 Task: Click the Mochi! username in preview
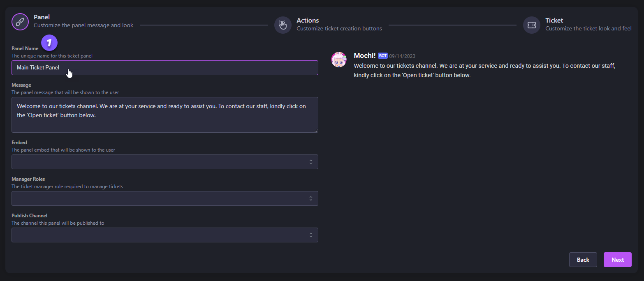(364, 55)
